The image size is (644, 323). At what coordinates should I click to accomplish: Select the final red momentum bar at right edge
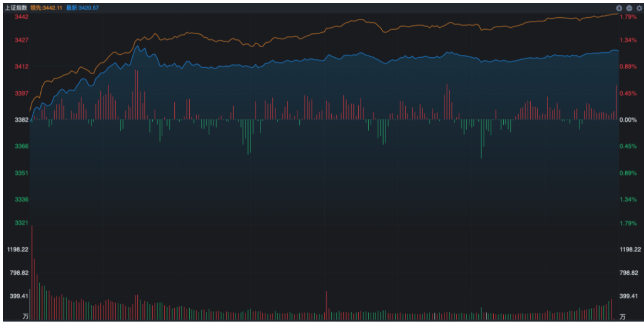pos(616,102)
